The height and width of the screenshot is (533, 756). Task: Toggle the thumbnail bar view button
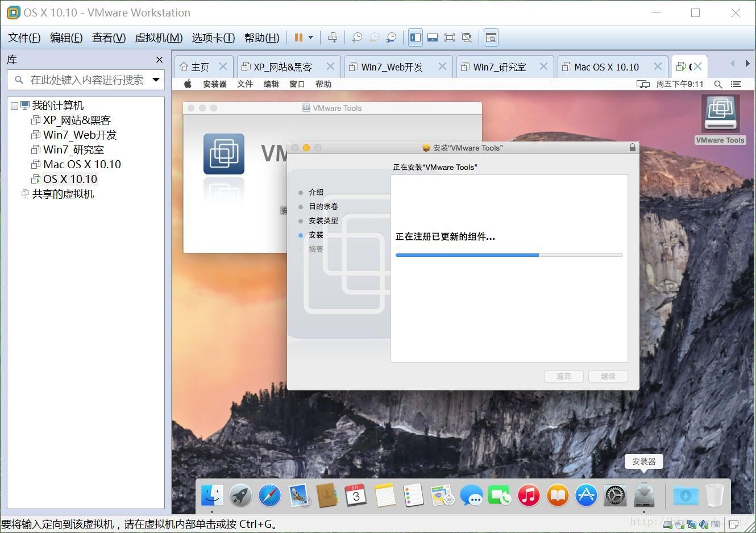(433, 38)
